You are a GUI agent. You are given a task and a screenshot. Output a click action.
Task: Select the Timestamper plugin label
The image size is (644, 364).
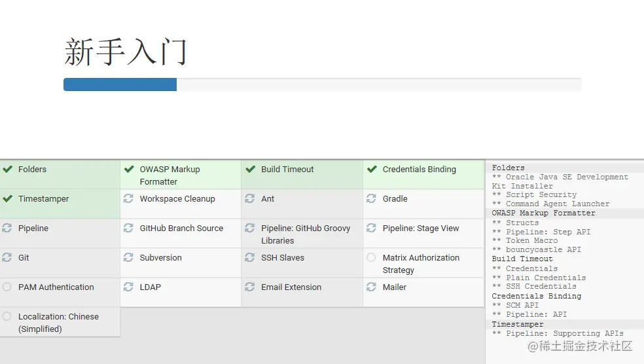coord(44,199)
